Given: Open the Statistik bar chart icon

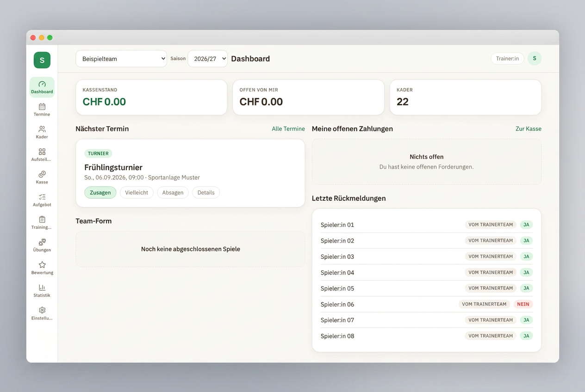Looking at the screenshot, I should click(42, 288).
